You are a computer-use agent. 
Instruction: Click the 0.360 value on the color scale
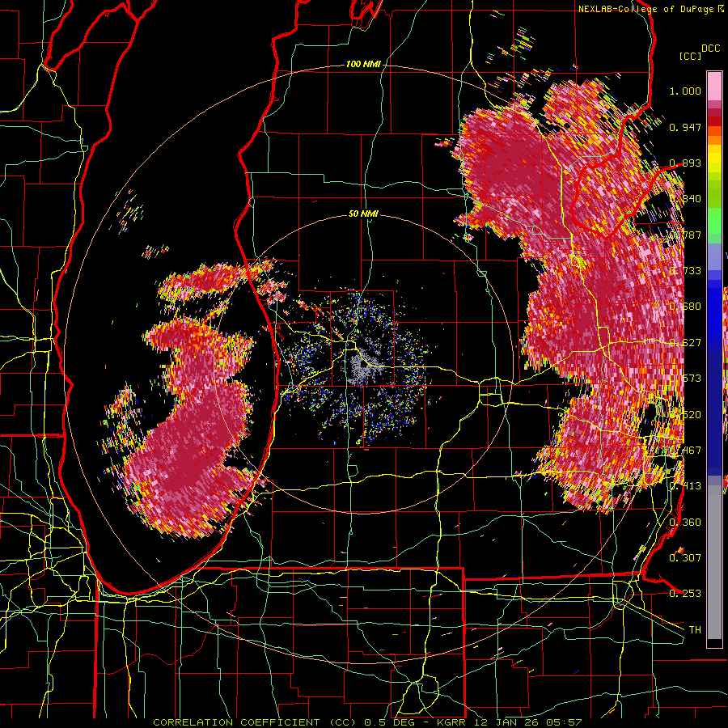(x=685, y=522)
